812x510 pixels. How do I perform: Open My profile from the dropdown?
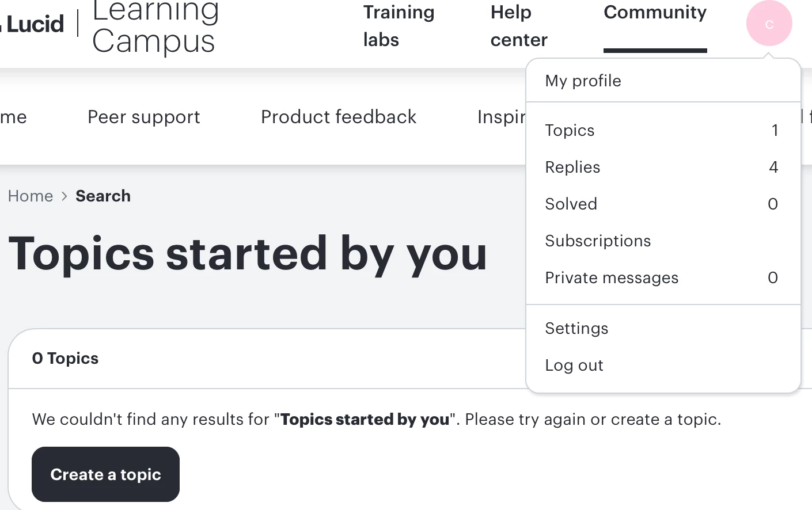tap(663, 81)
